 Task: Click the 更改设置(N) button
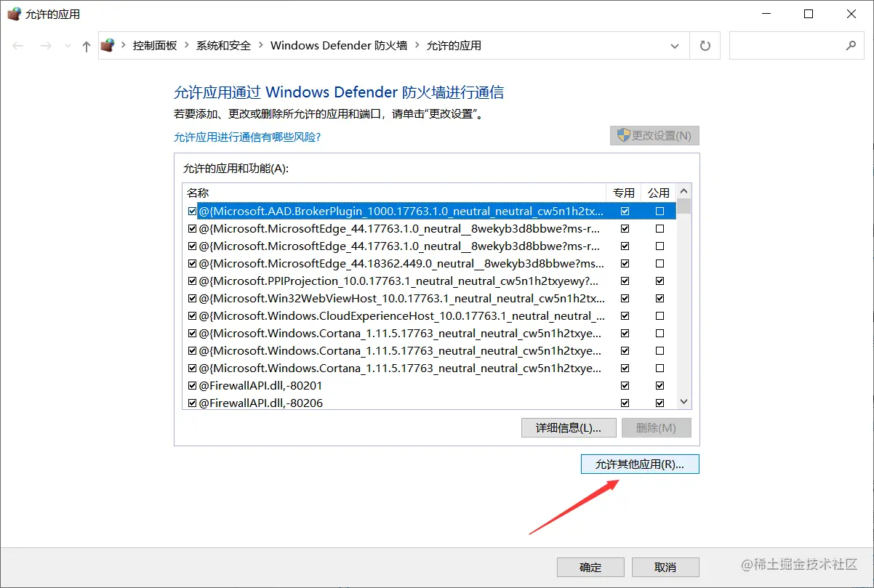(x=654, y=136)
